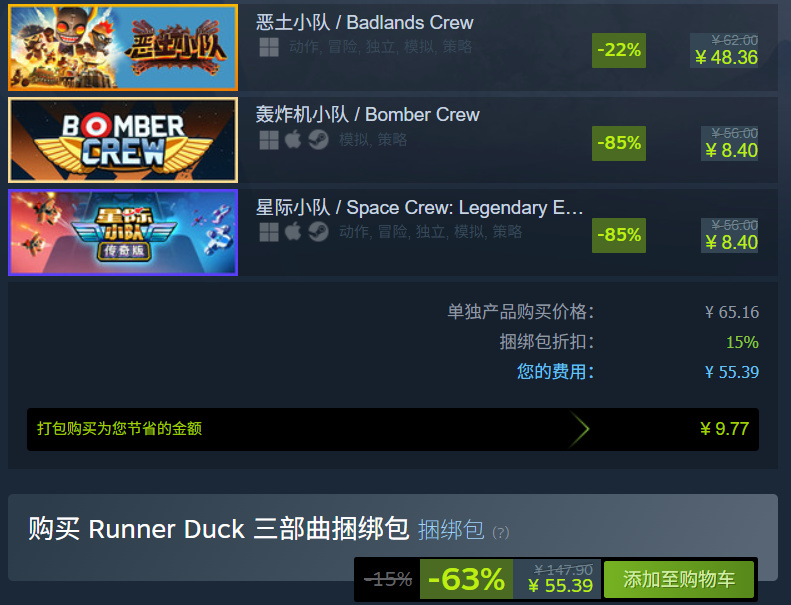
Task: Click the Windows icon under Bomber Crew
Action: 269,140
